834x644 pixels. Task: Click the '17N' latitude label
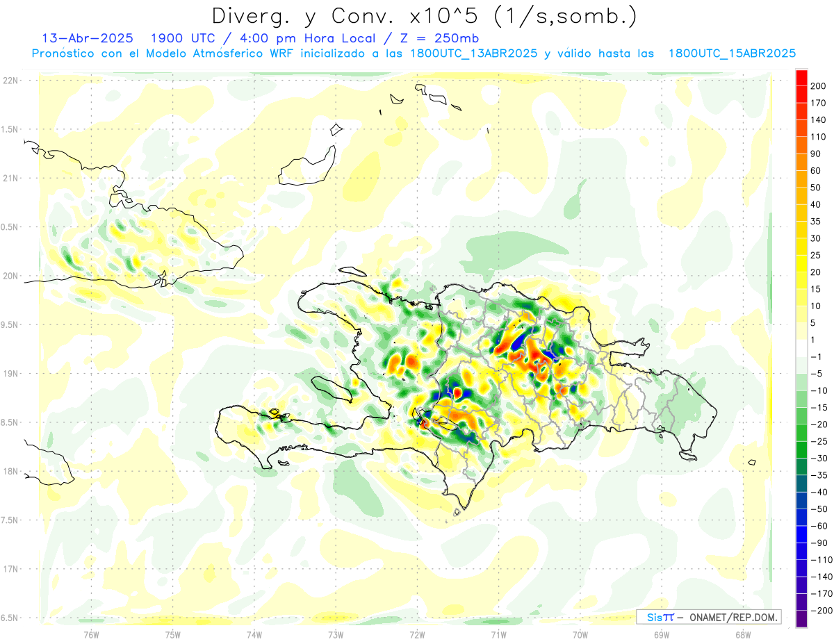(10, 569)
